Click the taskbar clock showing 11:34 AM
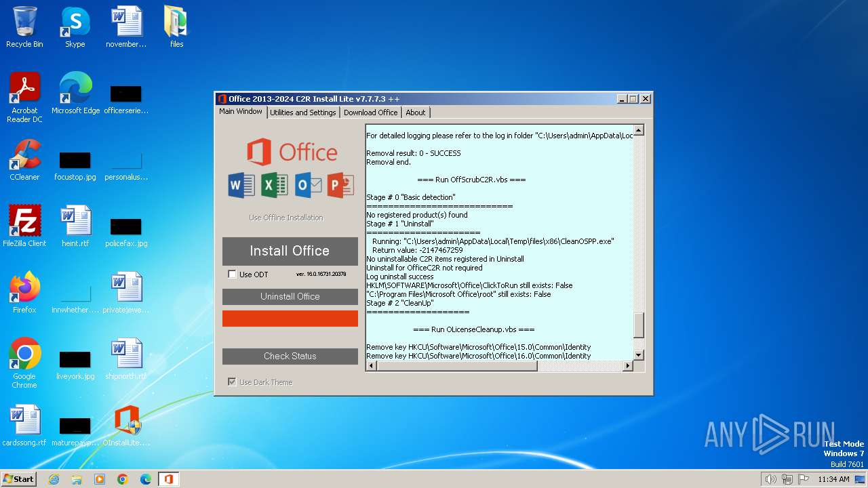Viewport: 868px width, 488px height. click(833, 479)
